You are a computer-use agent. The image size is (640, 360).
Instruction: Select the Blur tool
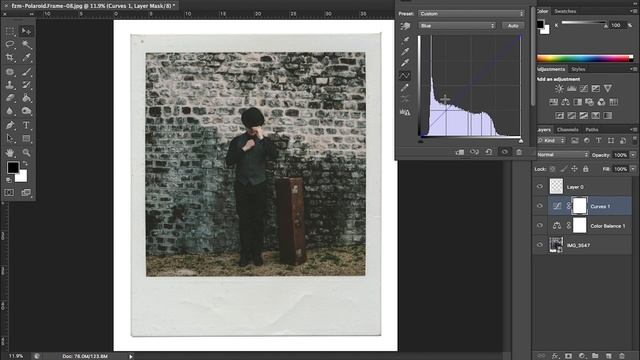pyautogui.click(x=10, y=111)
